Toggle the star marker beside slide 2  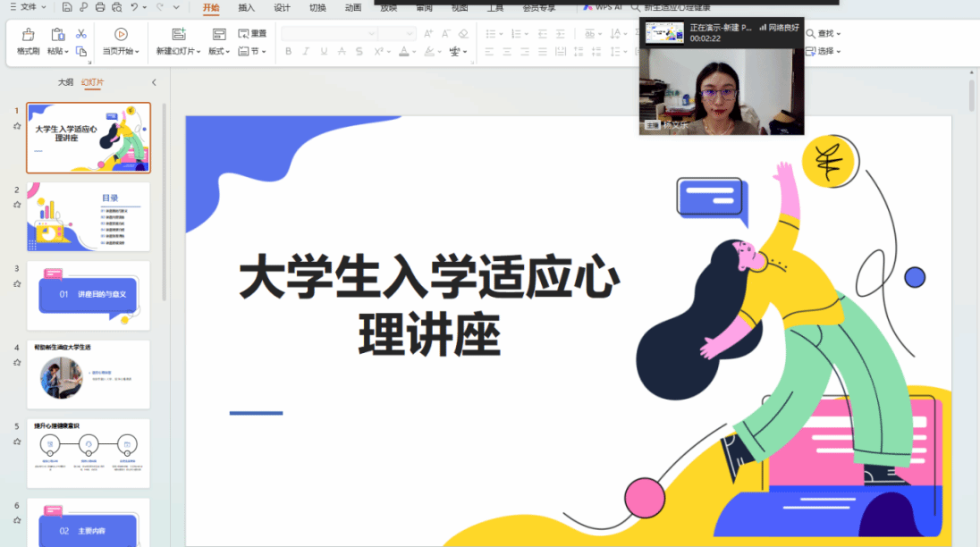(17, 205)
